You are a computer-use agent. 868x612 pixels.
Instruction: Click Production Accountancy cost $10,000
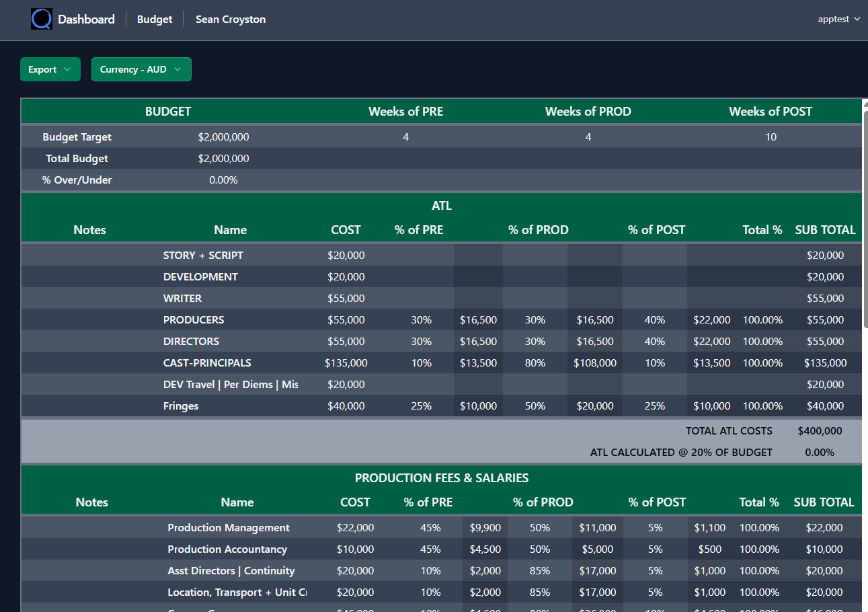(355, 549)
